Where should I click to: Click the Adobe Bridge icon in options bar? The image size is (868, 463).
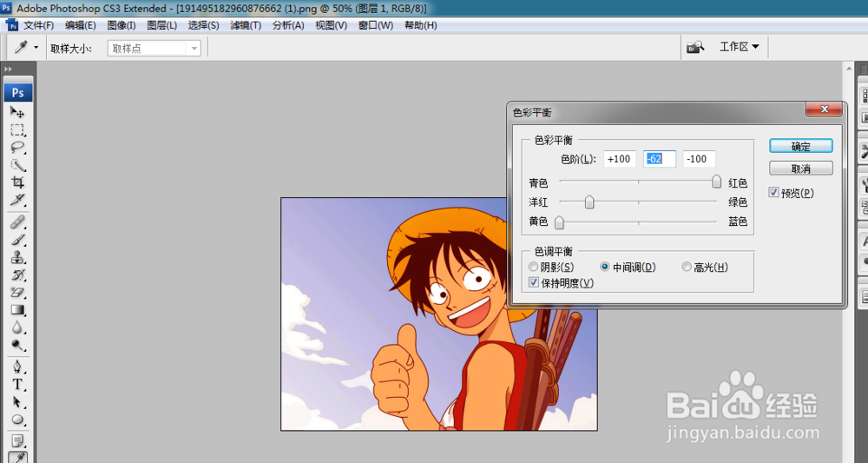pos(694,48)
